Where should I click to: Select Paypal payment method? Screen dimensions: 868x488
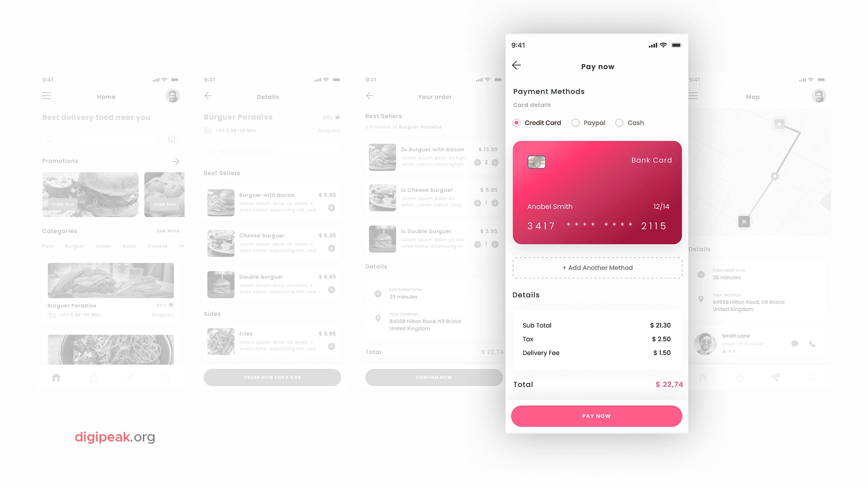tap(576, 123)
